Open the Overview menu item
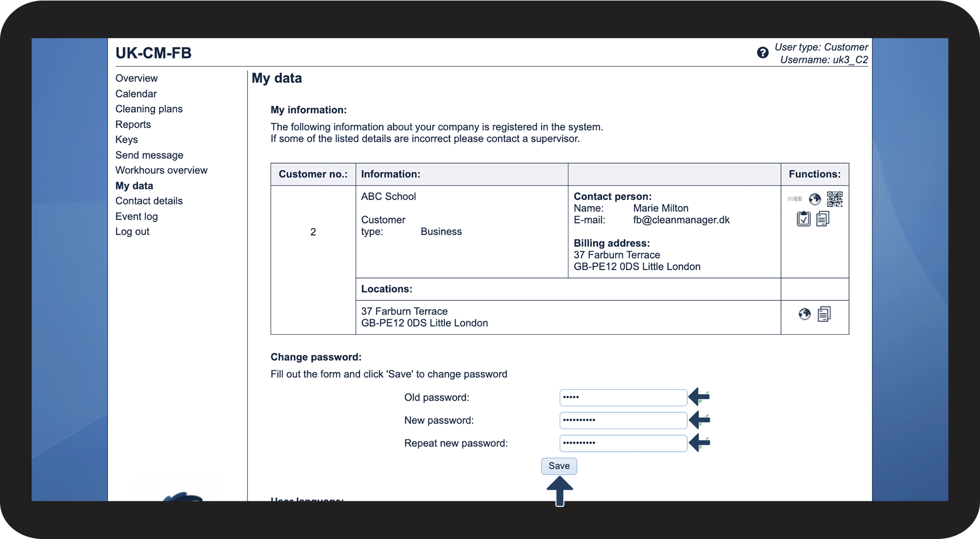The width and height of the screenshot is (980, 539). [136, 78]
